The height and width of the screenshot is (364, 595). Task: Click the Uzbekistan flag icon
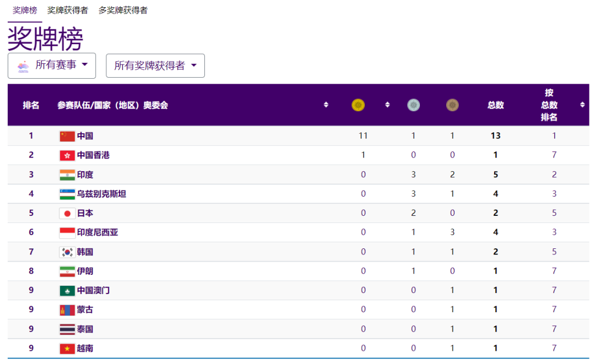pyautogui.click(x=67, y=194)
